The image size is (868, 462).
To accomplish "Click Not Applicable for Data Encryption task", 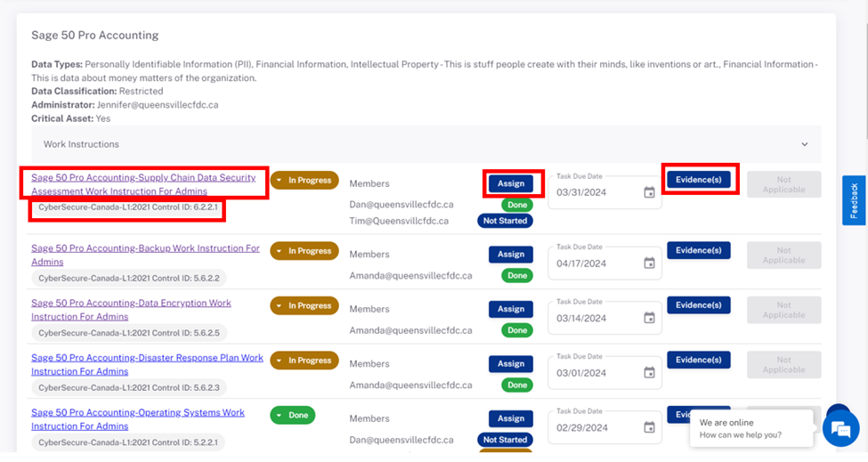I will [783, 310].
